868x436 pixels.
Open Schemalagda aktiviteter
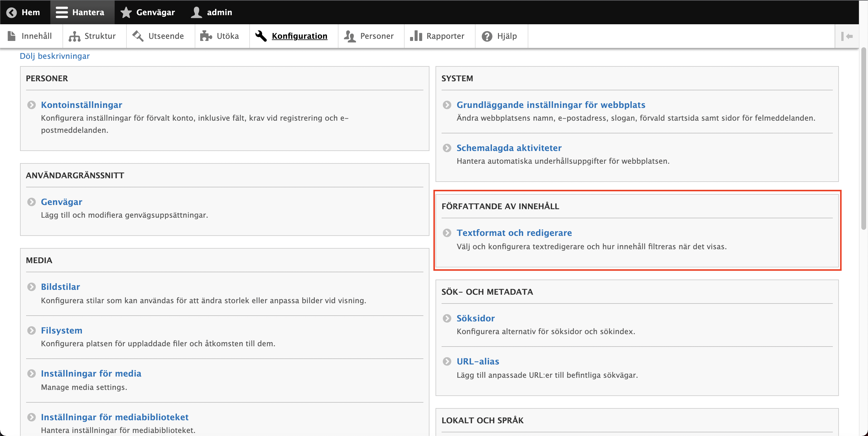(509, 148)
